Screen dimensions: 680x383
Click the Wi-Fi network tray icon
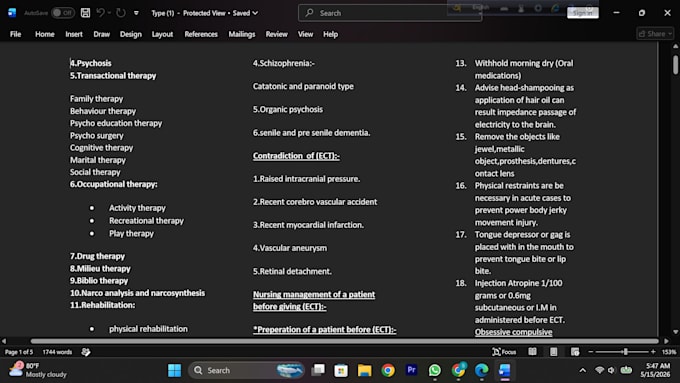point(599,370)
